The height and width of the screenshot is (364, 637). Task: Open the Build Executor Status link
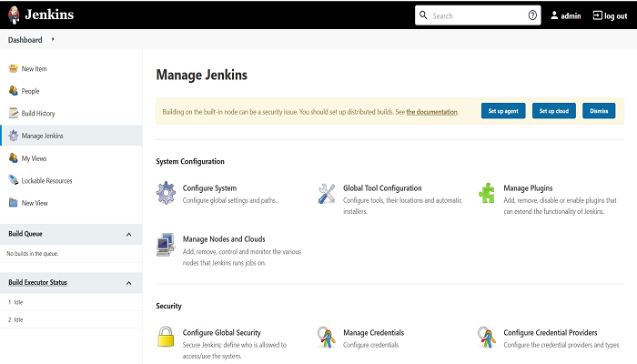pos(38,282)
